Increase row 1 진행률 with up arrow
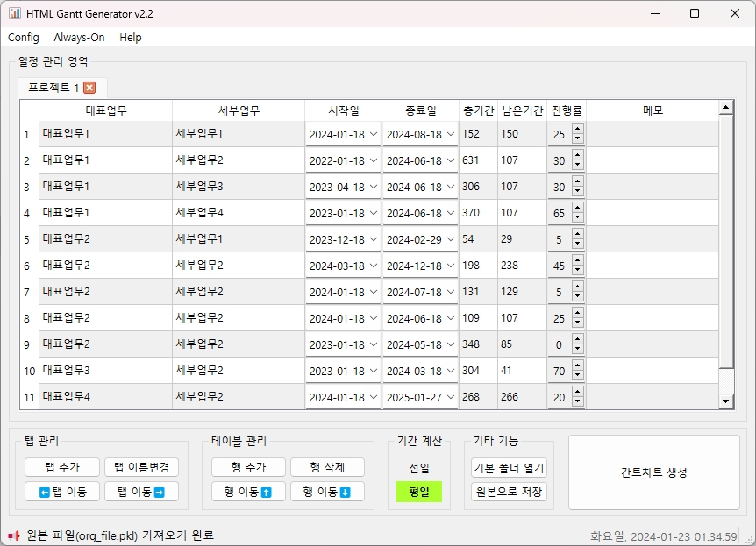 (x=577, y=130)
